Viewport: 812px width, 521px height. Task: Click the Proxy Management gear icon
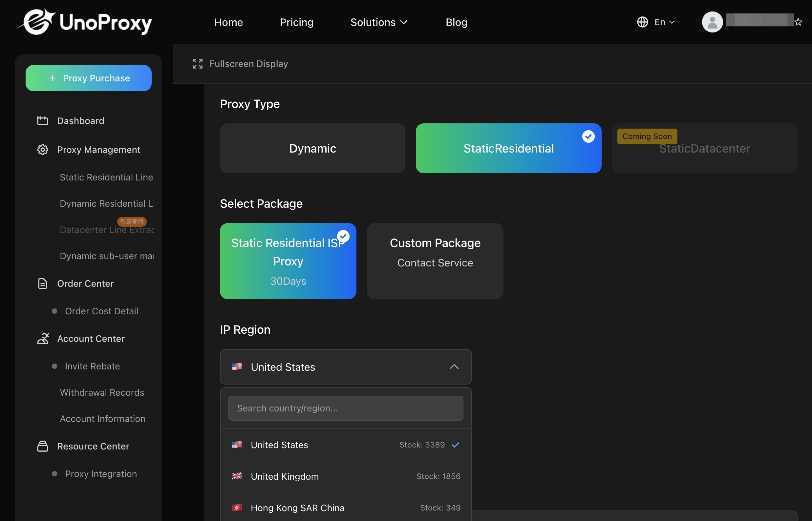42,150
